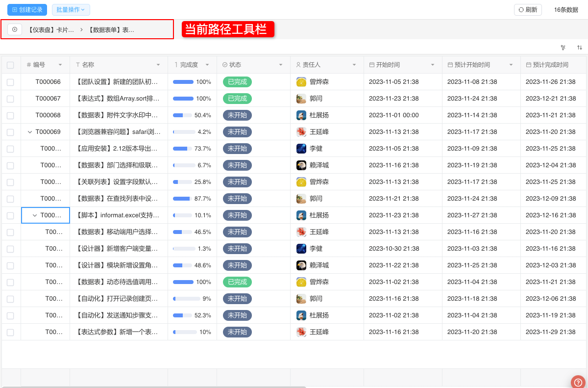Toggle the select-all checkbox in table header
The height and width of the screenshot is (388, 588).
pos(10,64)
